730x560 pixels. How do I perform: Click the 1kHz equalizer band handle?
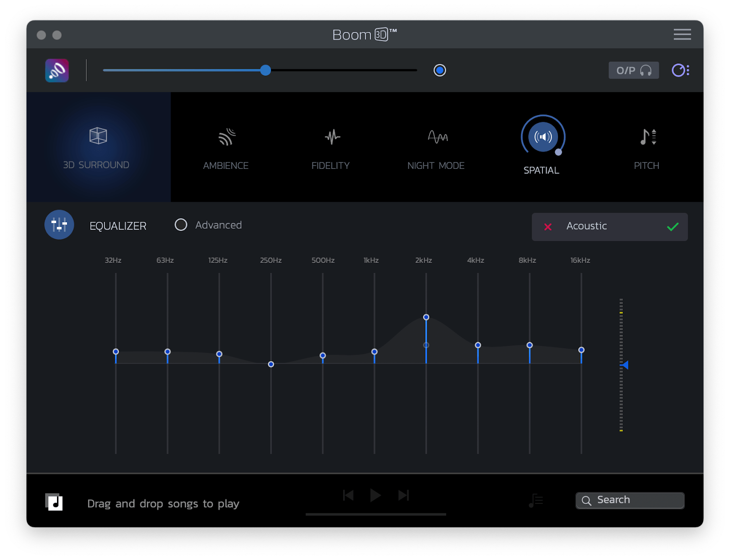tap(375, 352)
